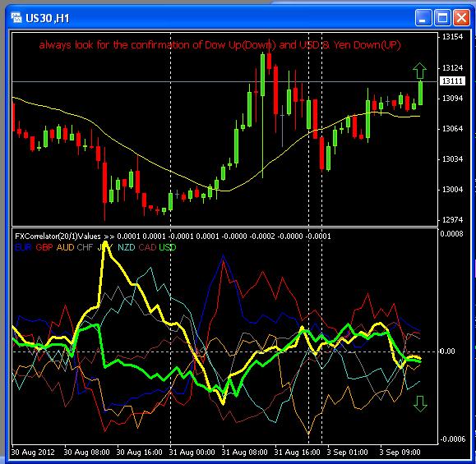Click the 13094 price scale label

pos(452,99)
